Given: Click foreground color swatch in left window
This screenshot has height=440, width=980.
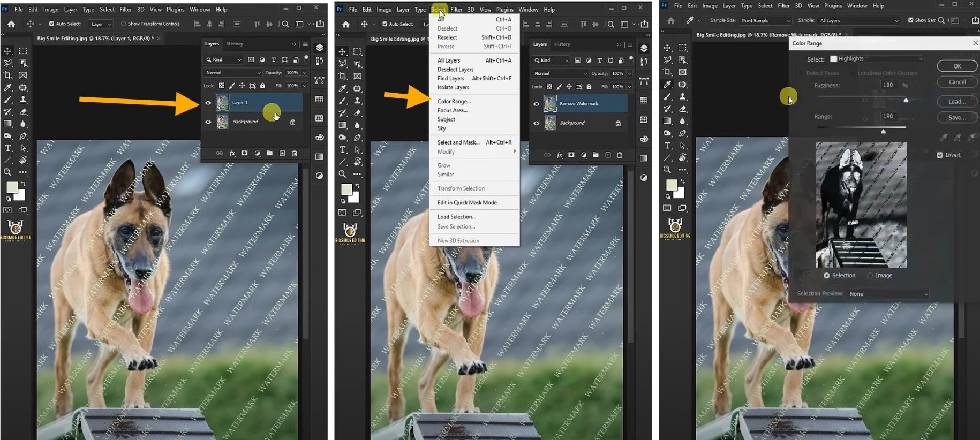Looking at the screenshot, I should 12,188.
